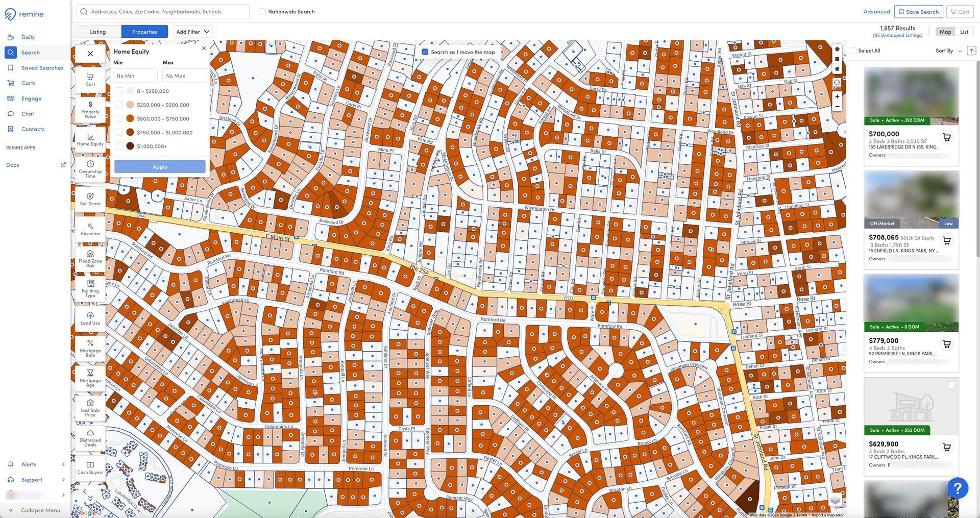Enable Nationwide Search
This screenshot has width=980, height=518.
coord(261,11)
